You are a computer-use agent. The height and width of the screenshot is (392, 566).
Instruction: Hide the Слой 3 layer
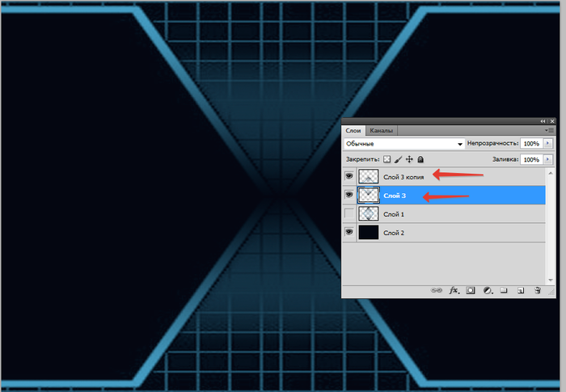coord(349,195)
